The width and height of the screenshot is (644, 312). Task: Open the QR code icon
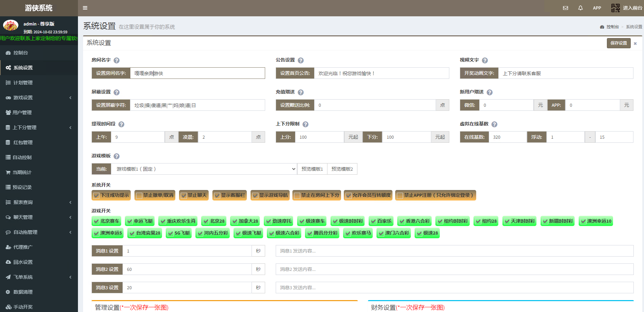[x=615, y=8]
